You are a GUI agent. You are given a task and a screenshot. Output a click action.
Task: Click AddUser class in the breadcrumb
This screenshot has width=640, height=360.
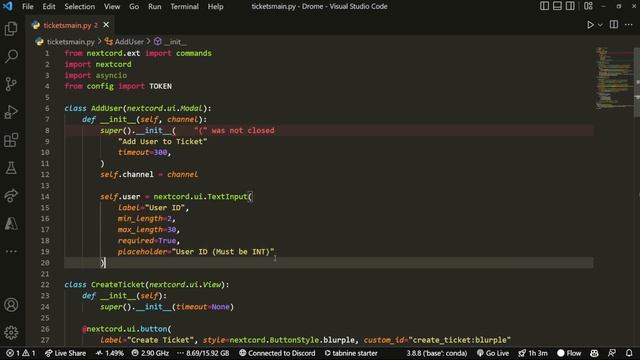tap(129, 42)
